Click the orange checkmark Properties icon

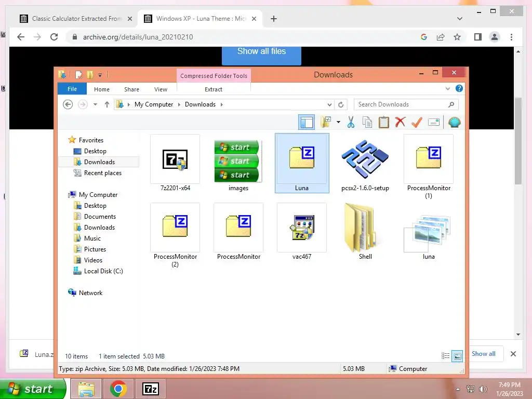[x=417, y=122]
